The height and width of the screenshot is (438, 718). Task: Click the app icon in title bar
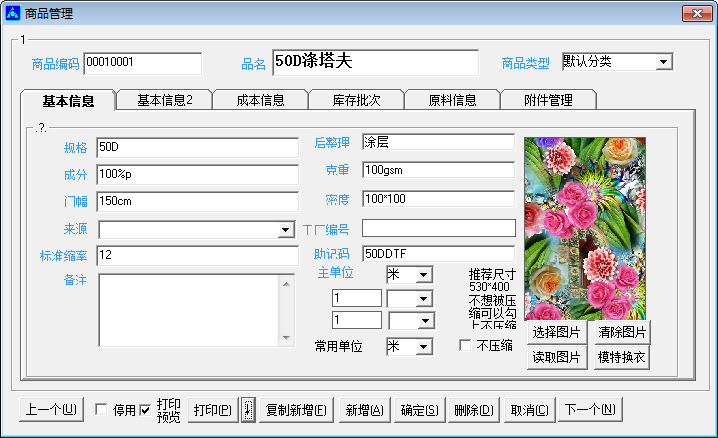click(12, 13)
